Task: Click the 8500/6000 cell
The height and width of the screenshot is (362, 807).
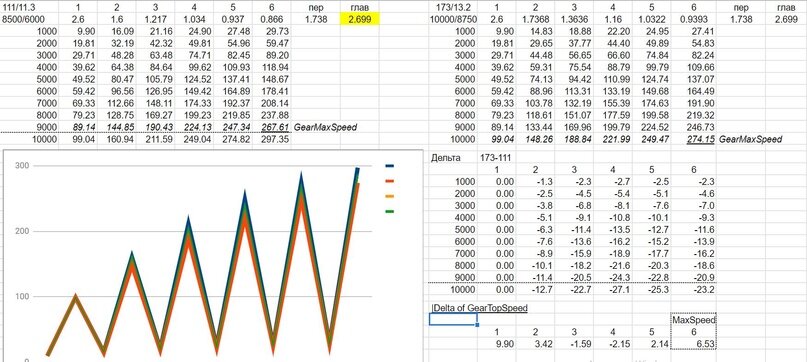Action: click(29, 20)
